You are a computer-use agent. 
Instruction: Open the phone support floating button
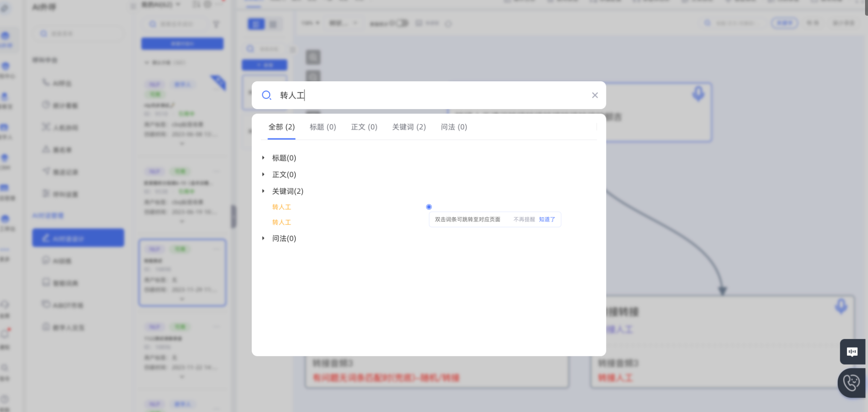851,383
